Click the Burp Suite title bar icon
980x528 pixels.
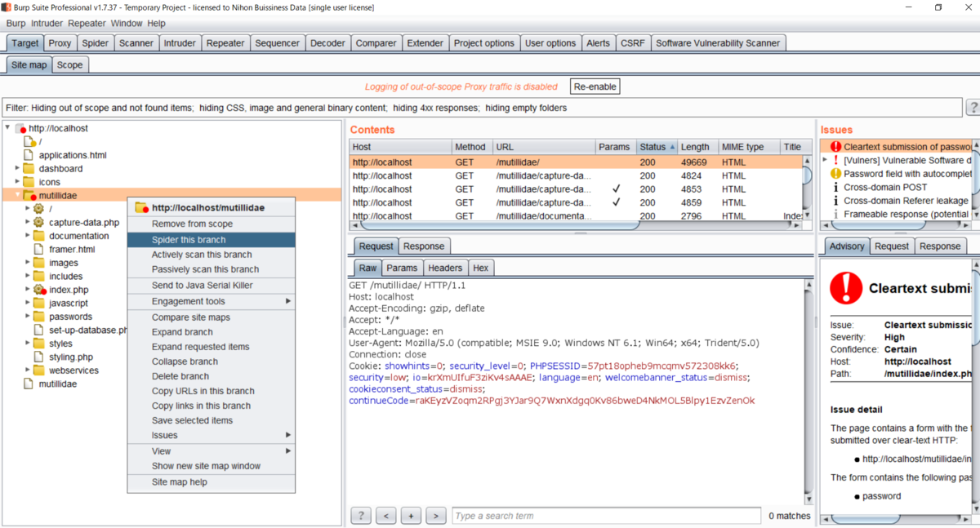point(7,7)
